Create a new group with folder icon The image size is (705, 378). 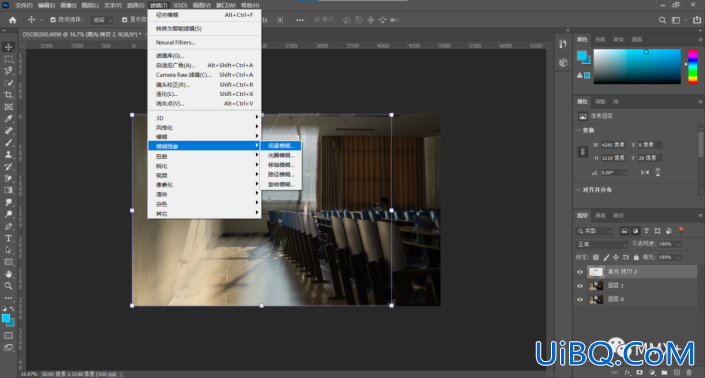coord(665,373)
